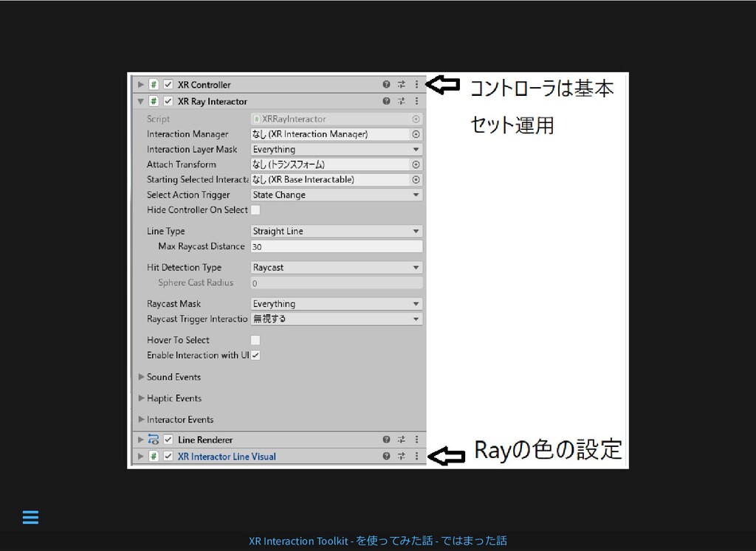Open Raycast Trigger Interaction dropdown
The image size is (756, 551).
pyautogui.click(x=337, y=319)
